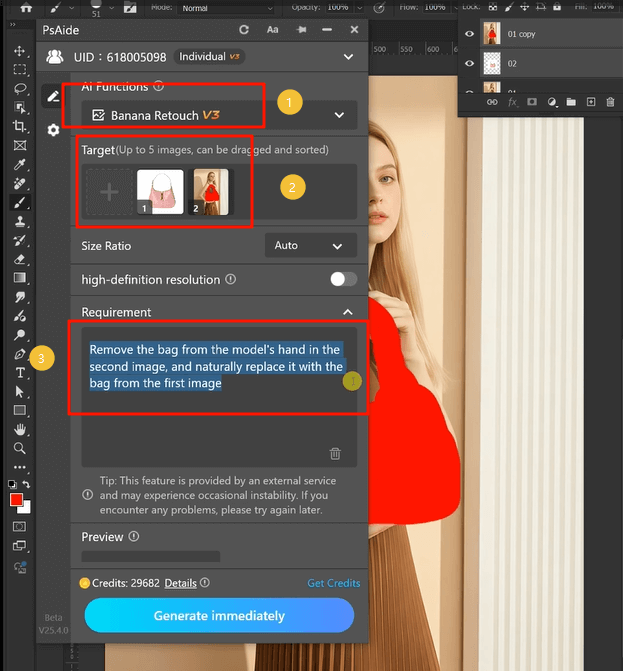Expand the UID account panel chevron

(x=348, y=57)
